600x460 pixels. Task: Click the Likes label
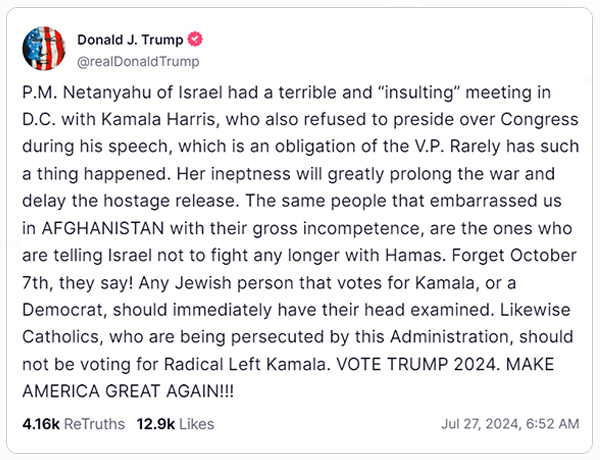pos(197,424)
